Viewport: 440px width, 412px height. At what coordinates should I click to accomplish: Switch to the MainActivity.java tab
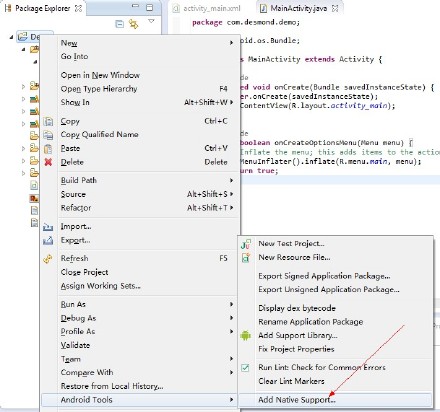(x=298, y=8)
